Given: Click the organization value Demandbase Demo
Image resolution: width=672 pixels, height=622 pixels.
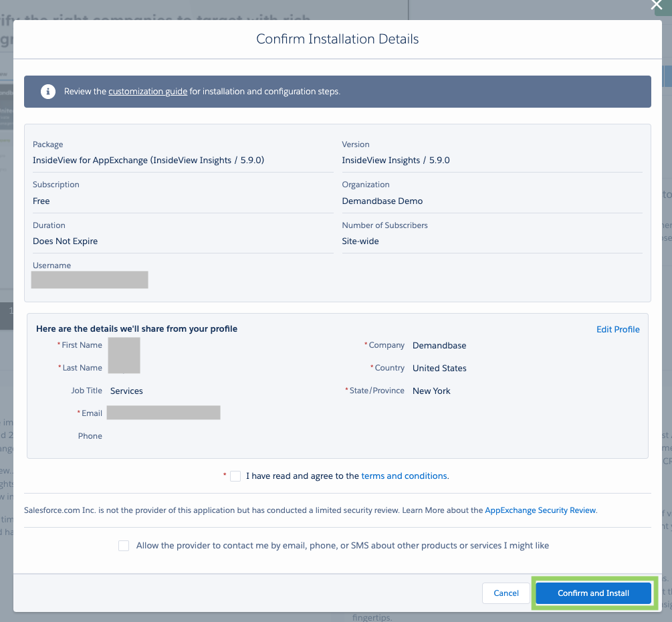Looking at the screenshot, I should tap(382, 201).
